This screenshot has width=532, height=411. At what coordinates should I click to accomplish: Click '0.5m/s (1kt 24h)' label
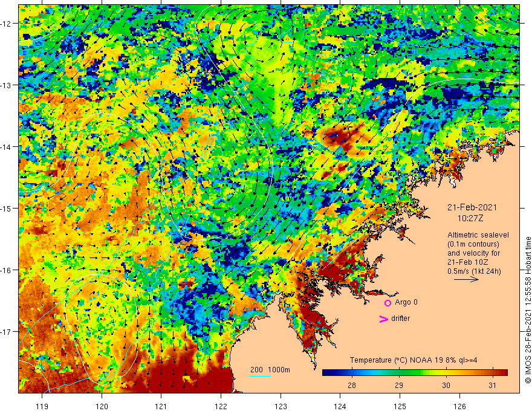pyautogui.click(x=474, y=271)
